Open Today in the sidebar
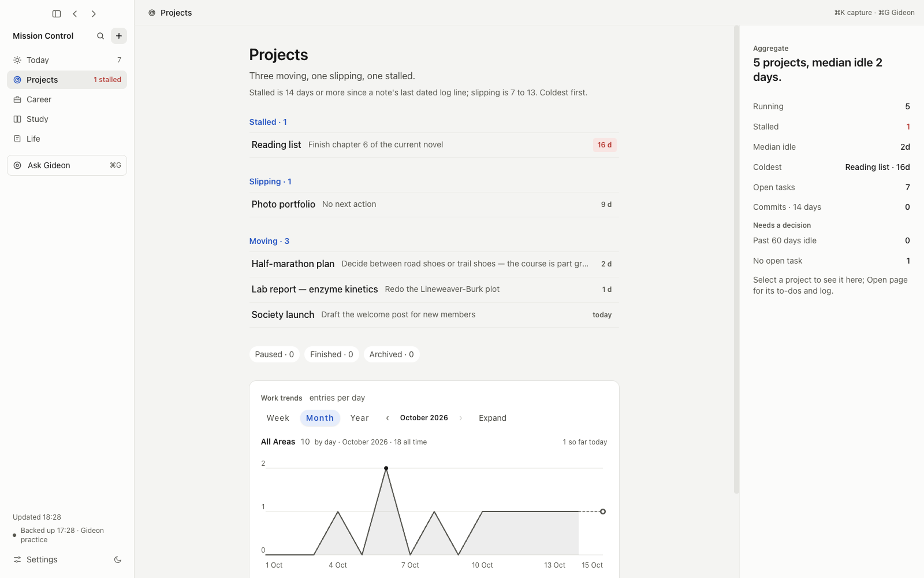Screen dimensions: 924x578 (67, 60)
